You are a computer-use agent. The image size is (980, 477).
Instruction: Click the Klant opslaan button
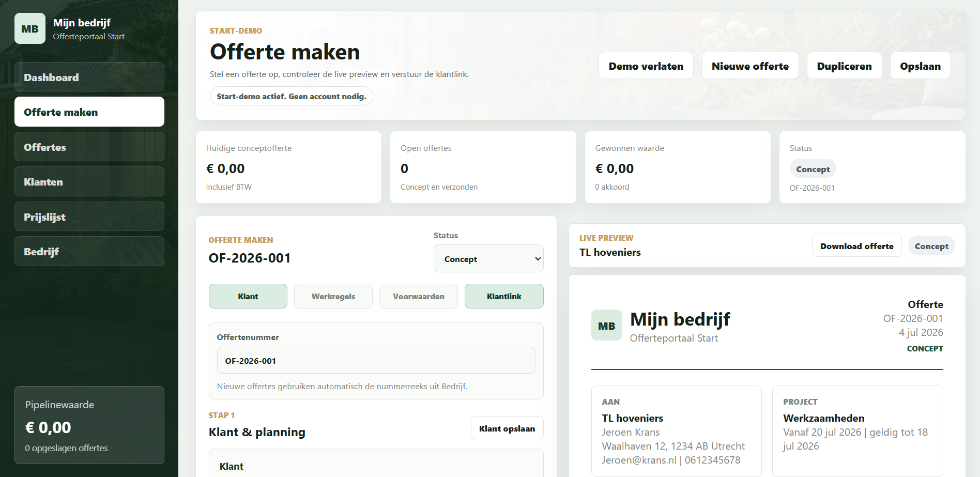click(x=507, y=428)
